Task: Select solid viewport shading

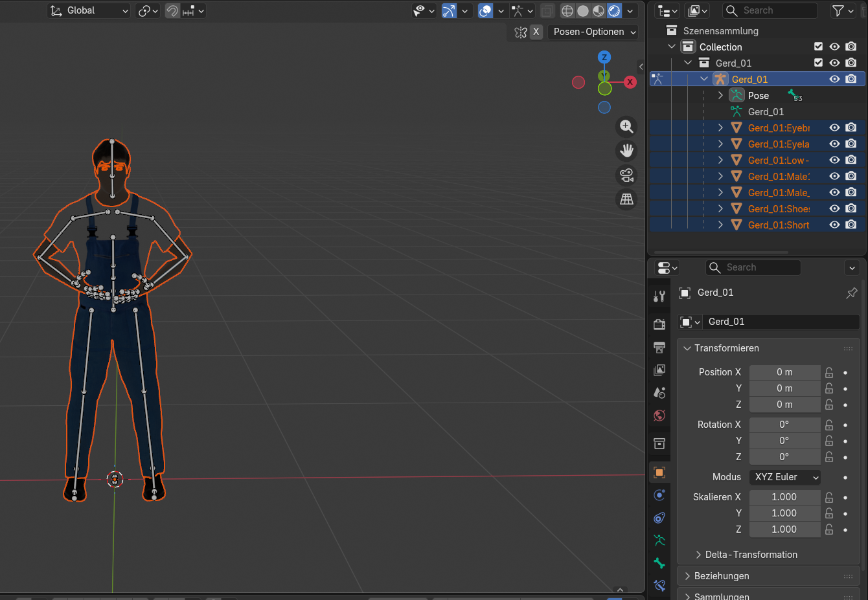Action: tap(583, 11)
